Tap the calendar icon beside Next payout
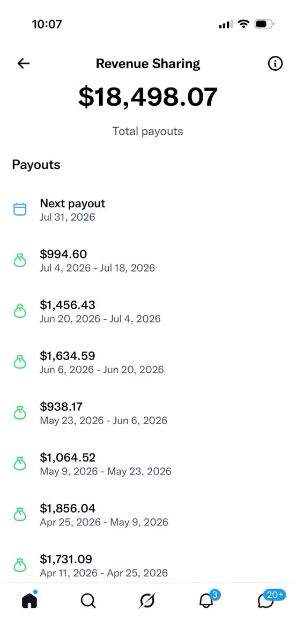This screenshot has height=644, width=296. pyautogui.click(x=20, y=209)
